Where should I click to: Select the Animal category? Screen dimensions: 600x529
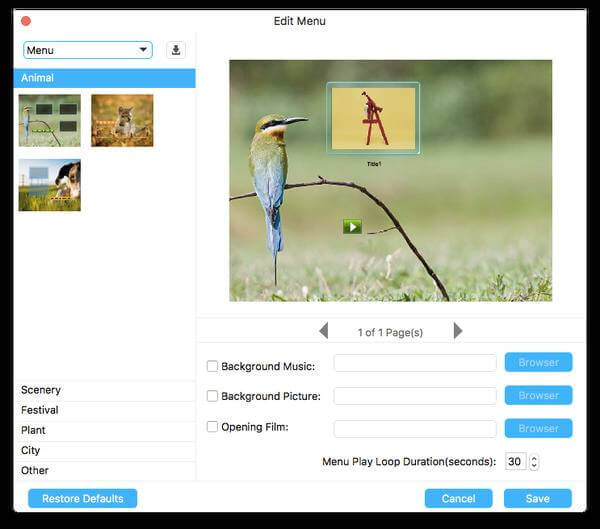coord(104,78)
